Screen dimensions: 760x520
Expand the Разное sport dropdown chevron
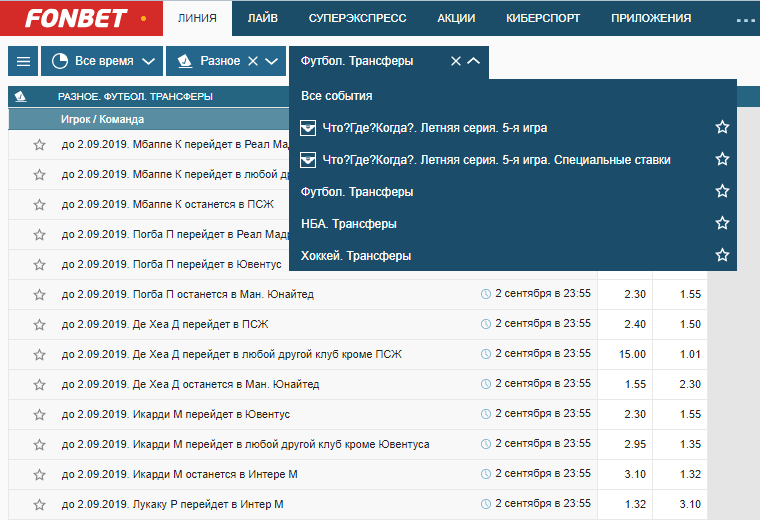[271, 61]
